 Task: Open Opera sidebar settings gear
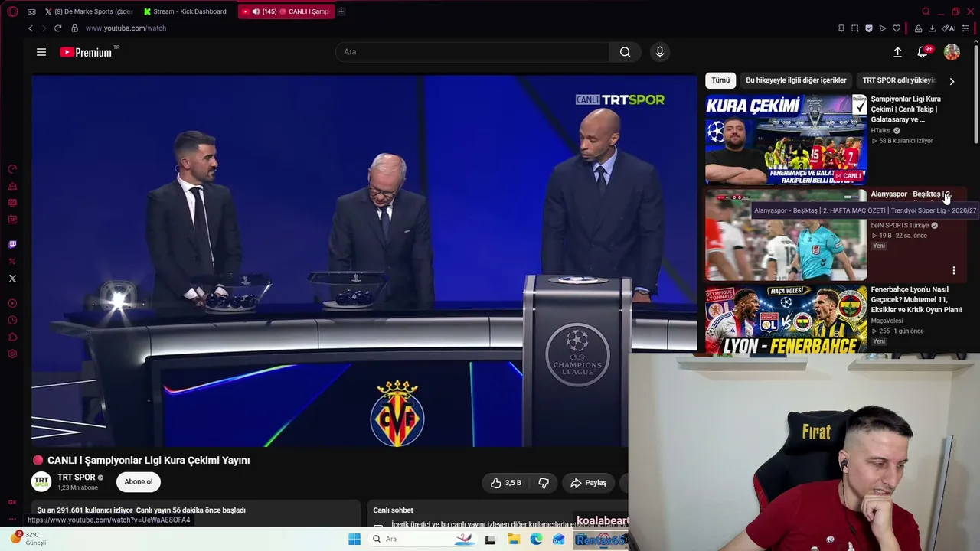point(12,354)
